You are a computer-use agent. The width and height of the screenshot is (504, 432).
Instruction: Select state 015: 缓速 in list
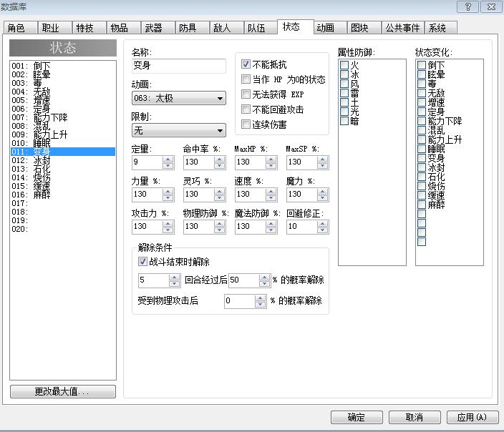click(x=63, y=186)
